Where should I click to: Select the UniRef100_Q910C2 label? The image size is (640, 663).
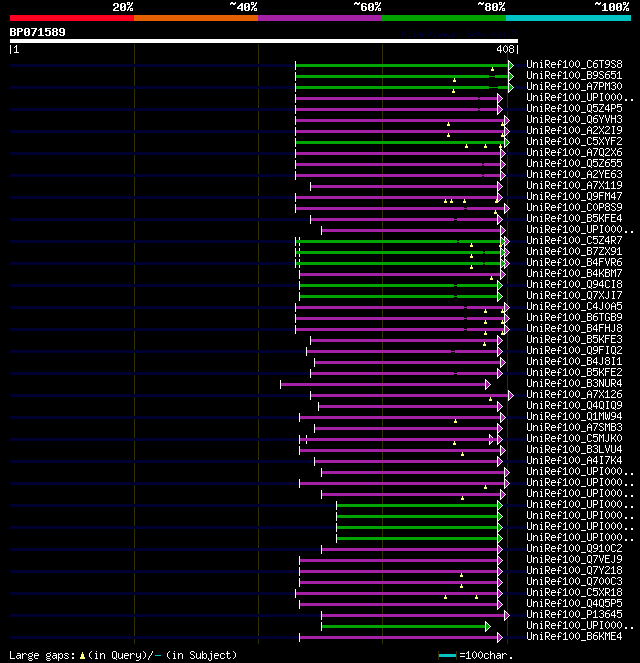574,548
